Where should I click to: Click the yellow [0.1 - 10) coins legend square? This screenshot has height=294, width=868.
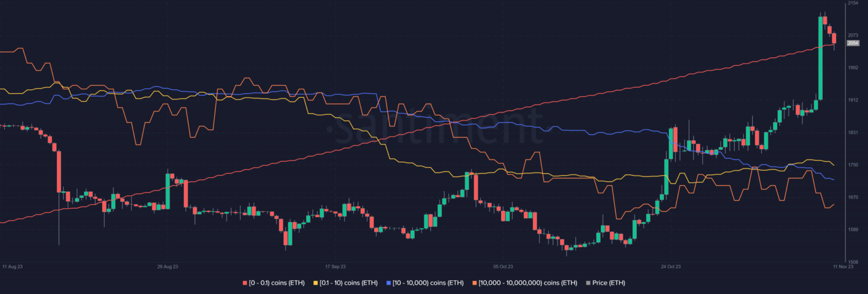316,283
